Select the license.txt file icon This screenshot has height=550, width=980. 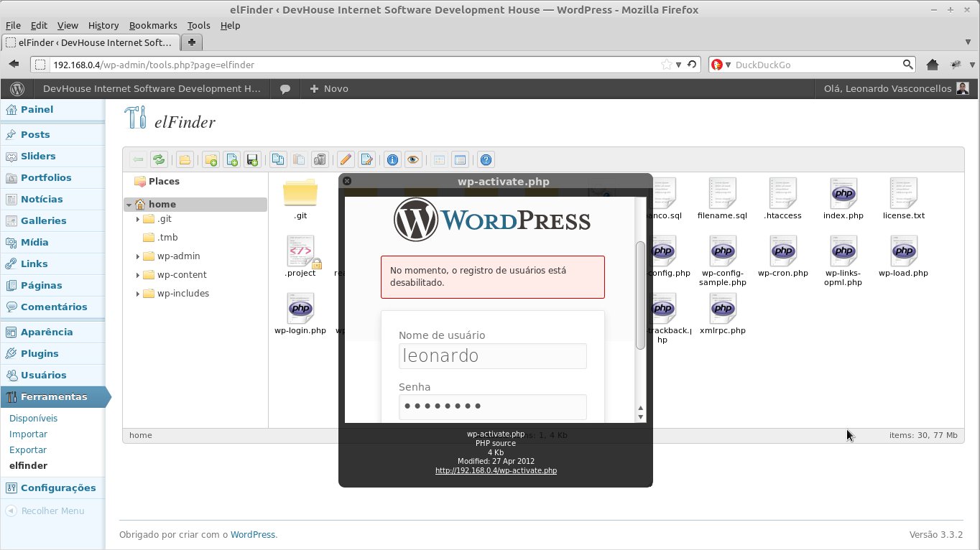tap(903, 194)
